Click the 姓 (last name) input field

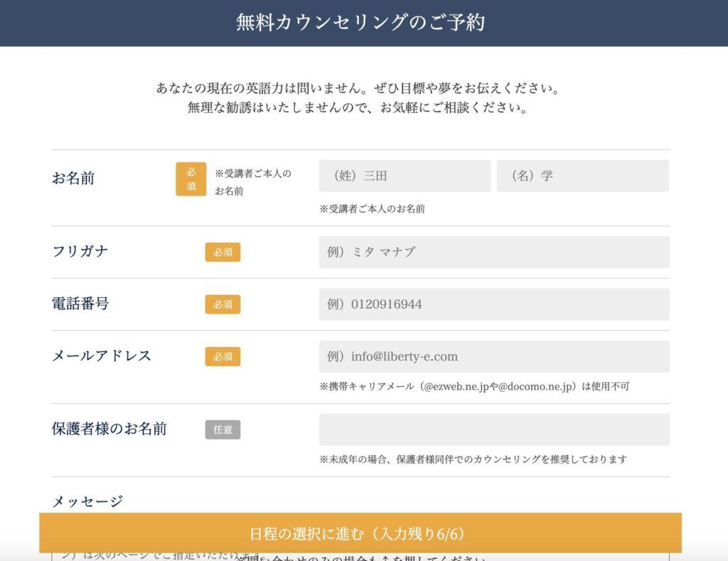point(405,176)
